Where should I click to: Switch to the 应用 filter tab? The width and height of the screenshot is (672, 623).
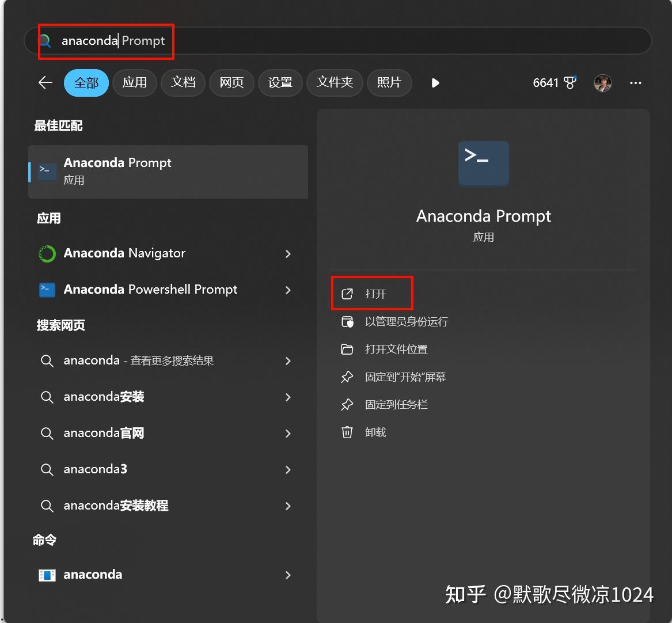[x=135, y=83]
